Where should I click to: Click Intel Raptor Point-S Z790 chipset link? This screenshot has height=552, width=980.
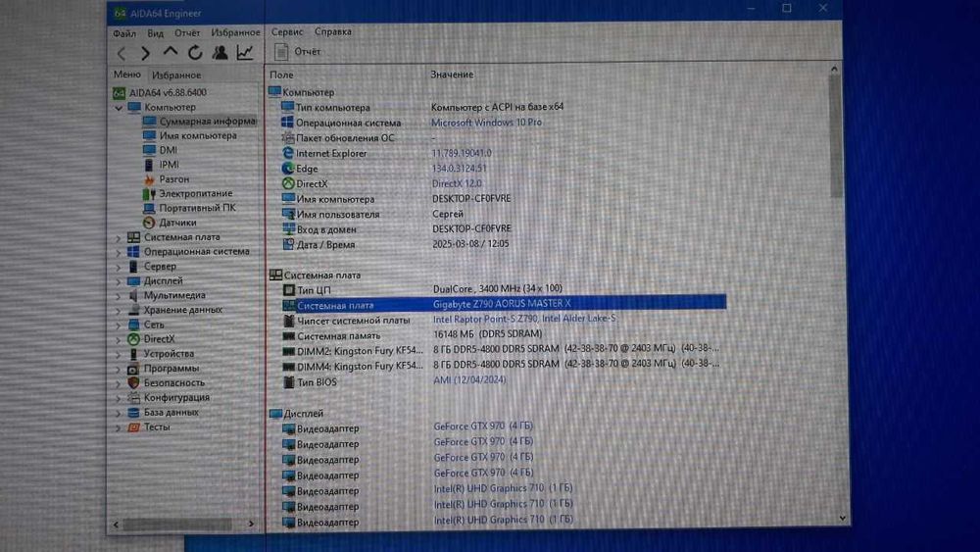524,319
